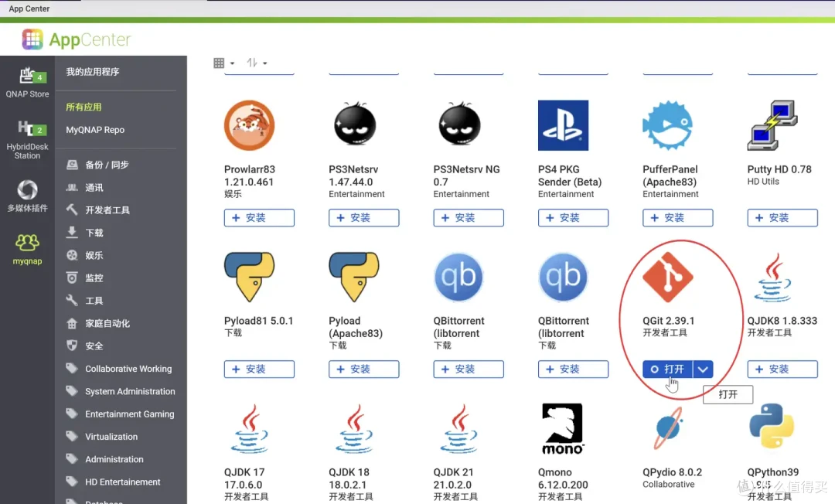Click the QPython39 python icon
Viewport: 835px width, 504px height.
click(772, 426)
